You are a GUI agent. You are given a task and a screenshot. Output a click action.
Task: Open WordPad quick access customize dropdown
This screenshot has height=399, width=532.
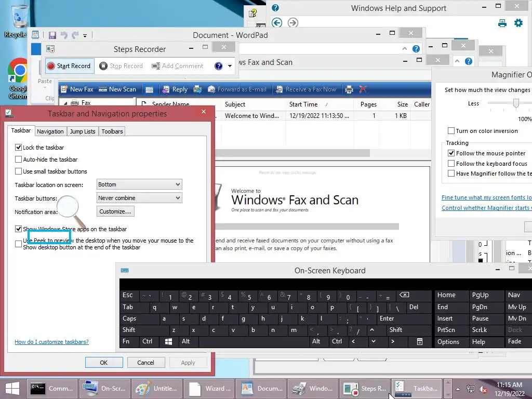pyautogui.click(x=85, y=36)
